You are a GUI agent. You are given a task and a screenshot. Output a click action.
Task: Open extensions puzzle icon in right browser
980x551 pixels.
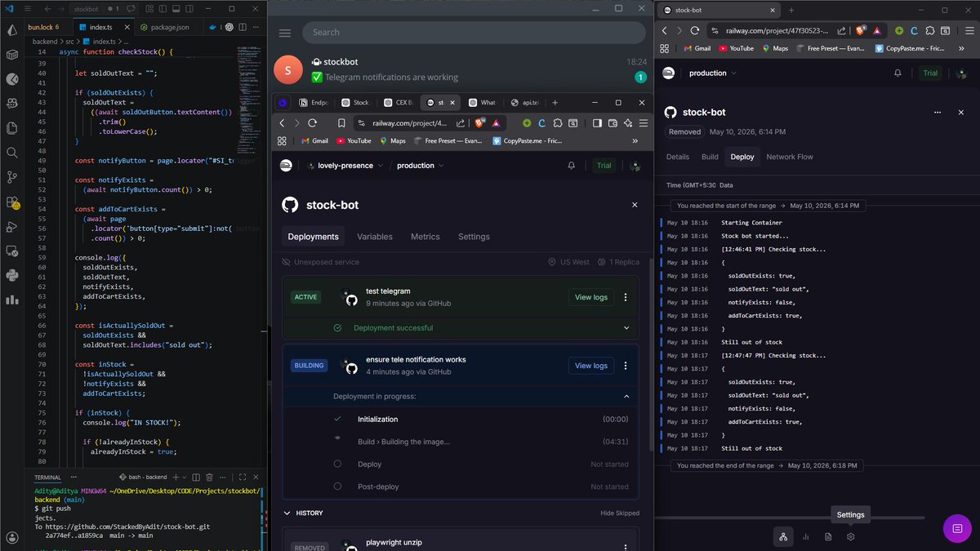tap(930, 30)
